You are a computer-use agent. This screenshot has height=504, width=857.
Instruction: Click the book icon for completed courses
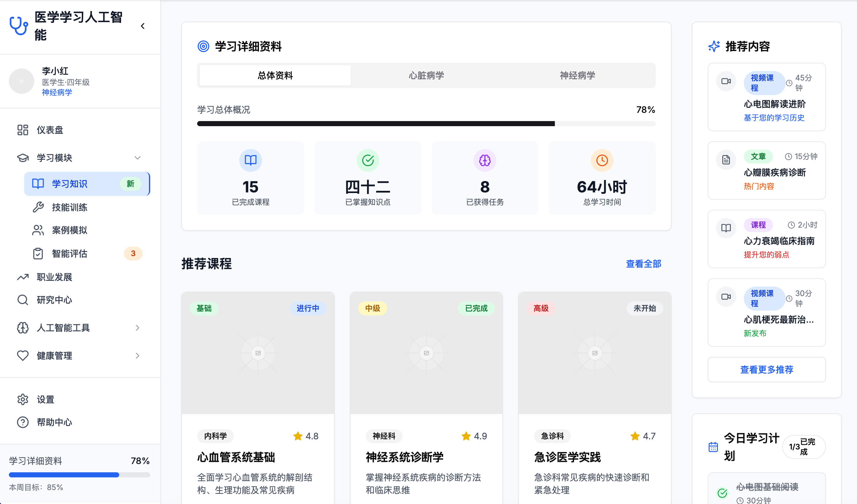[251, 160]
